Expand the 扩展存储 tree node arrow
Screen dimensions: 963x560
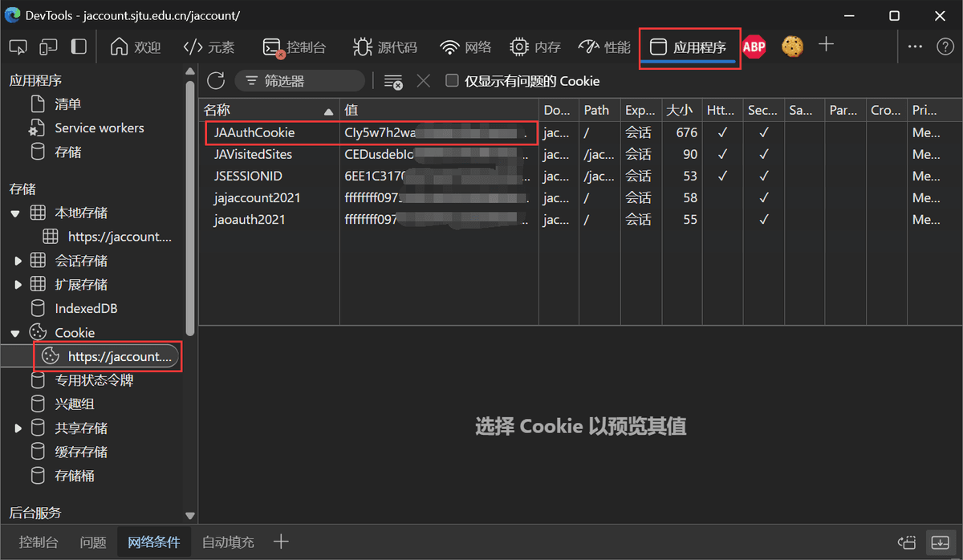click(x=18, y=285)
